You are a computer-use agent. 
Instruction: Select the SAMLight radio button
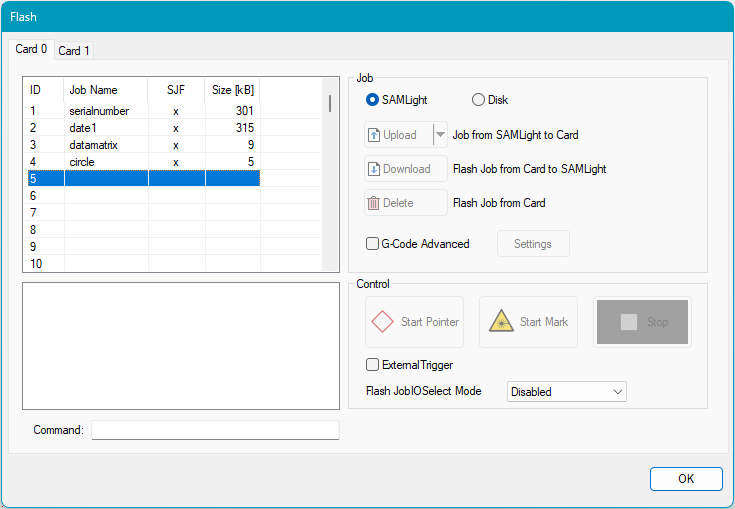click(372, 100)
